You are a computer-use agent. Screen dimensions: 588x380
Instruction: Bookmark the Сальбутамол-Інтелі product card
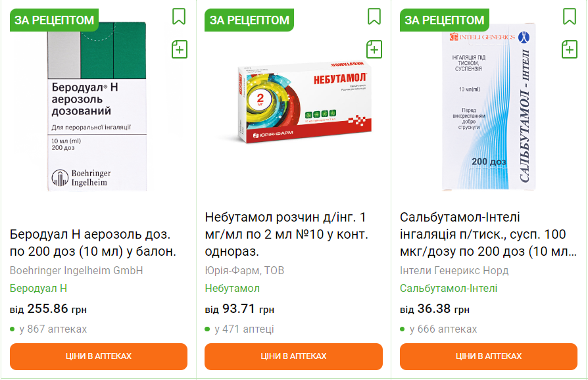click(x=570, y=16)
